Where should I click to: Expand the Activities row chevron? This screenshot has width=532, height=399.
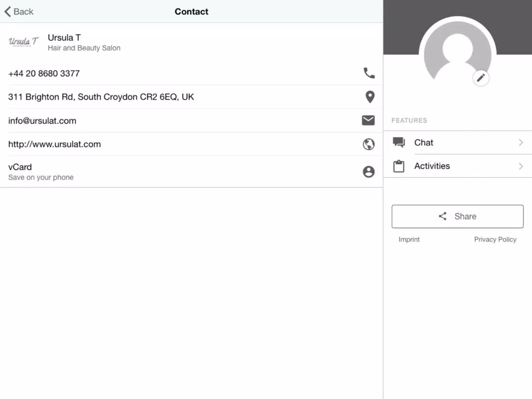pos(521,166)
